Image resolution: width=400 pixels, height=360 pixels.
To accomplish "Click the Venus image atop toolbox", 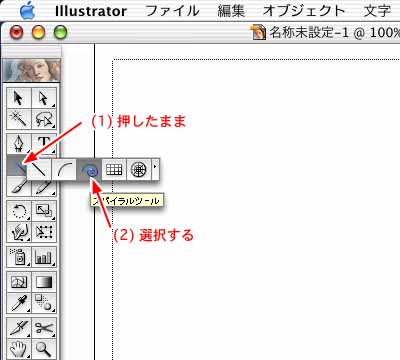I will pos(32,70).
